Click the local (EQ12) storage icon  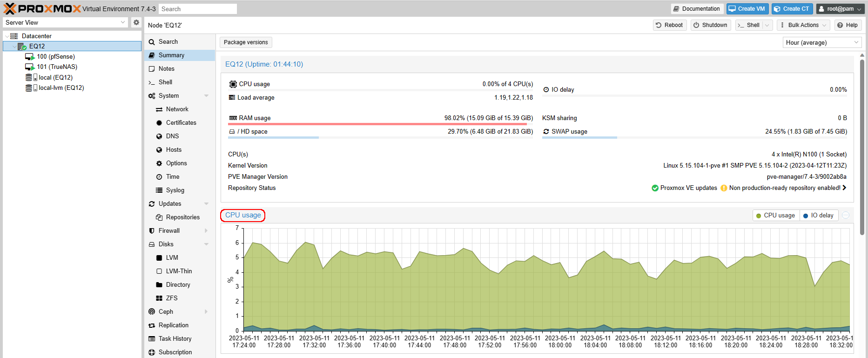point(31,77)
